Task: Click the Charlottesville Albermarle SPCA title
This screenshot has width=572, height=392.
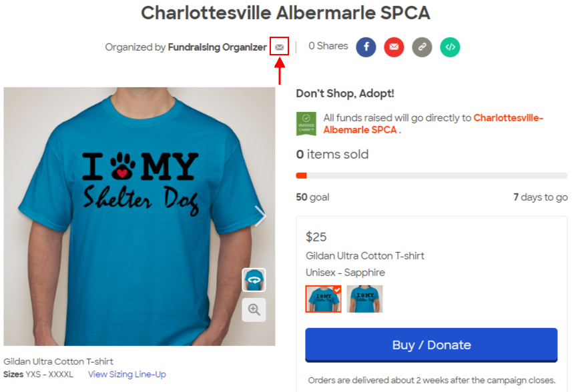Action: click(x=286, y=13)
